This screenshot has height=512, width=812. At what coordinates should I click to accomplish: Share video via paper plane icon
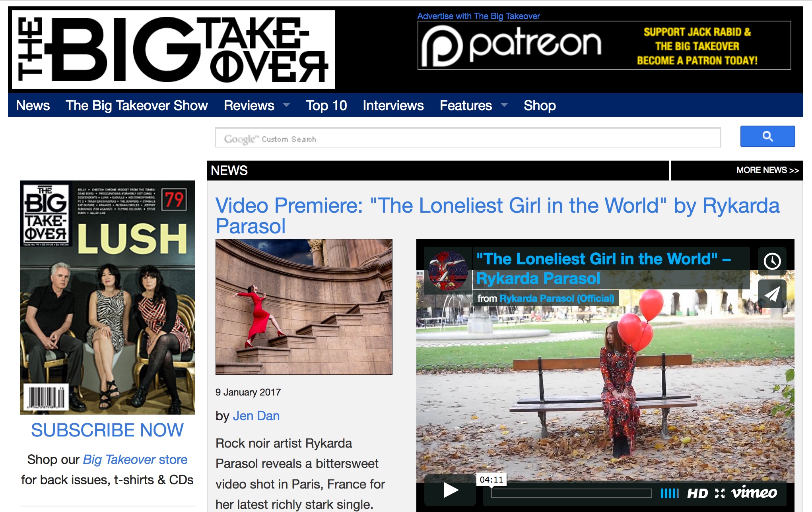click(772, 294)
